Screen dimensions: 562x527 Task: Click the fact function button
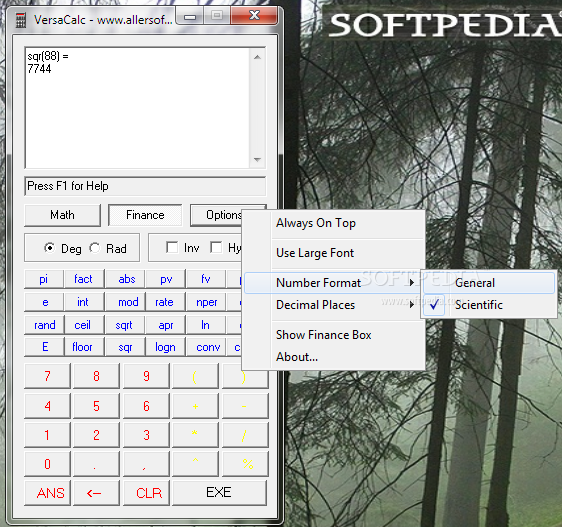click(84, 279)
